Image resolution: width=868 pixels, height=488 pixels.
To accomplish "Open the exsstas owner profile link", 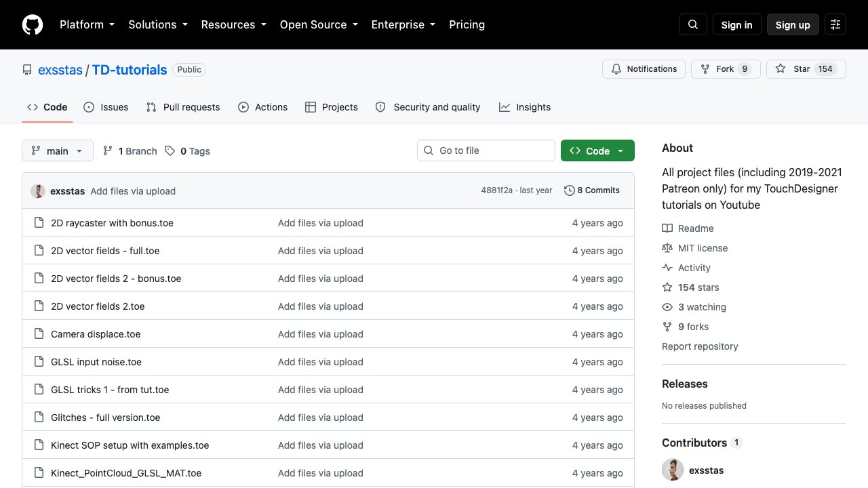I will tap(60, 70).
